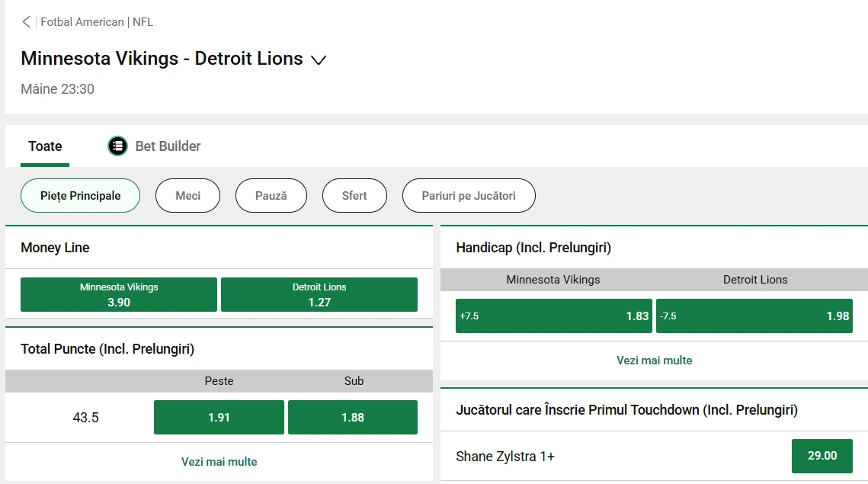Open Vezi mai multe under Handicap market
The height and width of the screenshot is (484, 868).
(654, 361)
